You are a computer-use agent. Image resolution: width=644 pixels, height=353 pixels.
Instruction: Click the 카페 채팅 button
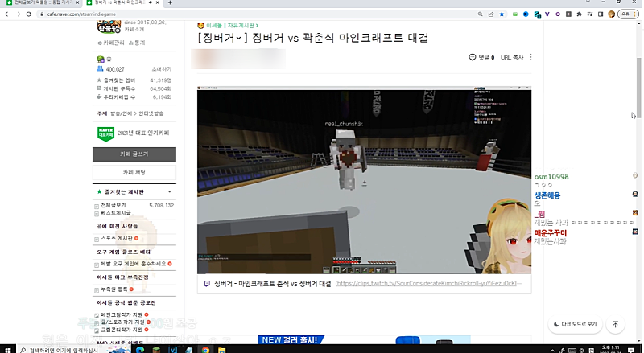[x=134, y=172]
